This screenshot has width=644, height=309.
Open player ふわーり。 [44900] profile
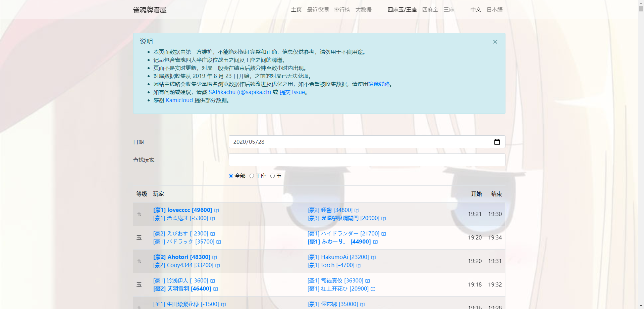tap(339, 242)
